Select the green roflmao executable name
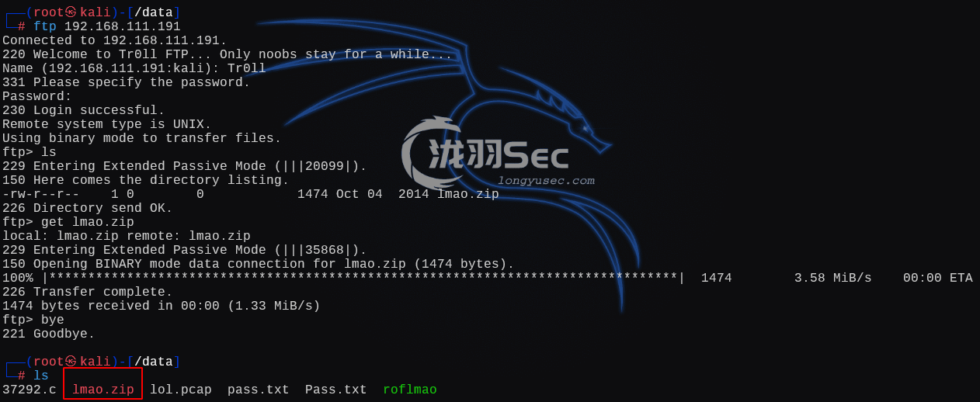This screenshot has width=980, height=402. 410,390
